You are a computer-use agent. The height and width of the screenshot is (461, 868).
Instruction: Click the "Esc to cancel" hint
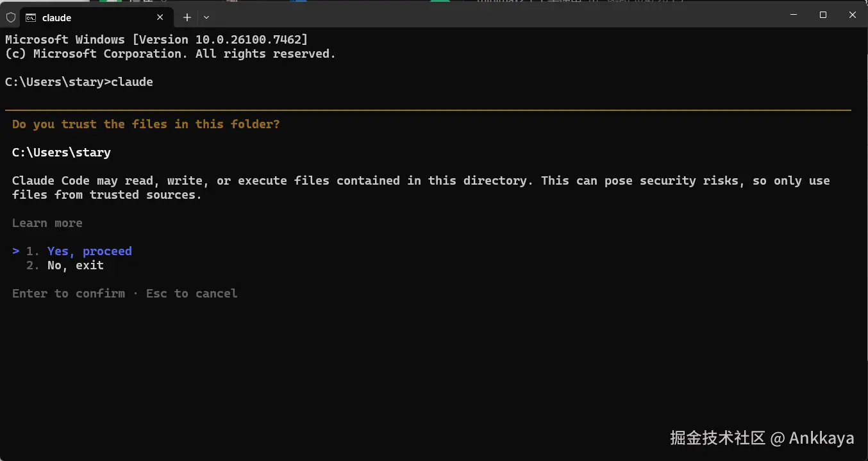click(x=192, y=294)
